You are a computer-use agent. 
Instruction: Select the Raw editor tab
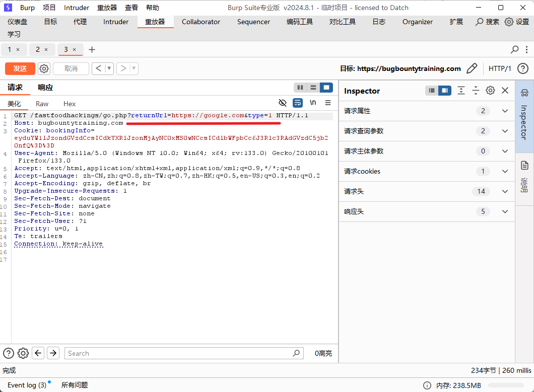pos(42,104)
